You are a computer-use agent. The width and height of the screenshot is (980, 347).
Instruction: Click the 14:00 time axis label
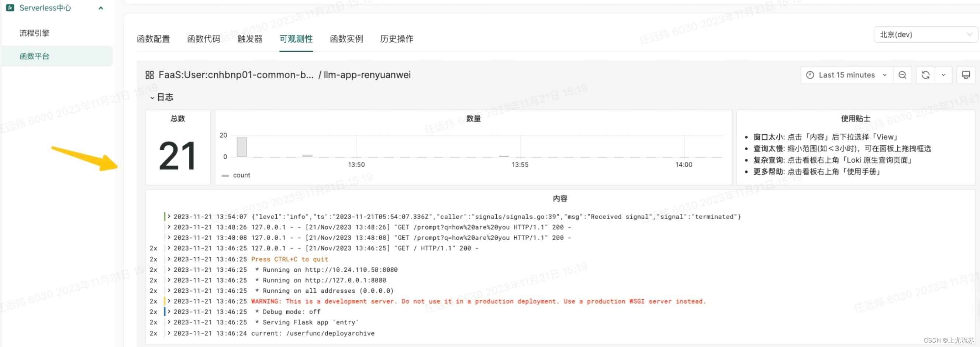[684, 165]
